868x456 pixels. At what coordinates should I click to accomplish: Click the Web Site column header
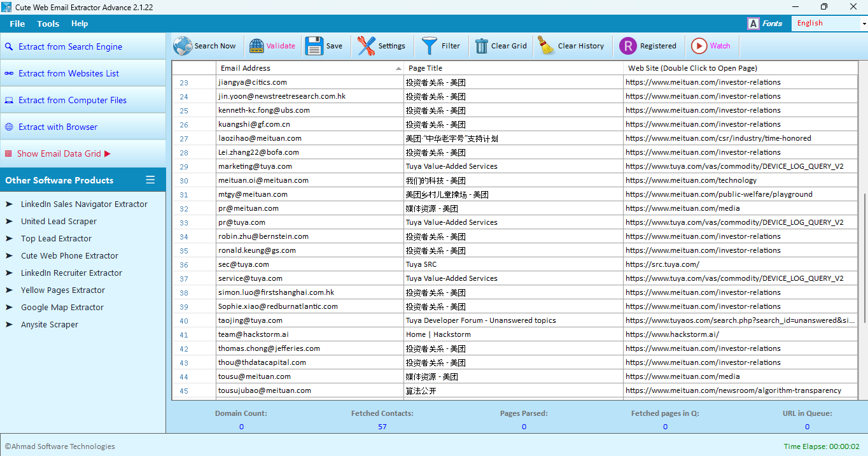tap(741, 68)
